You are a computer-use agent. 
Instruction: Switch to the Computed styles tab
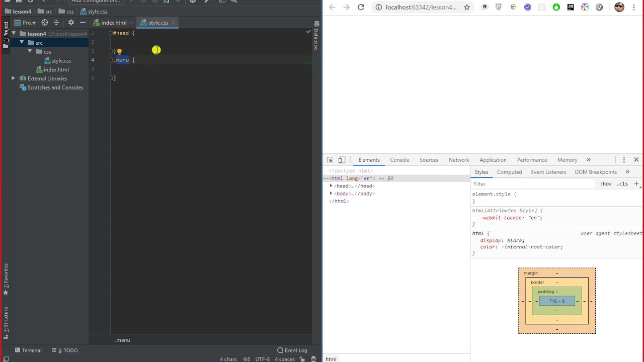point(509,172)
